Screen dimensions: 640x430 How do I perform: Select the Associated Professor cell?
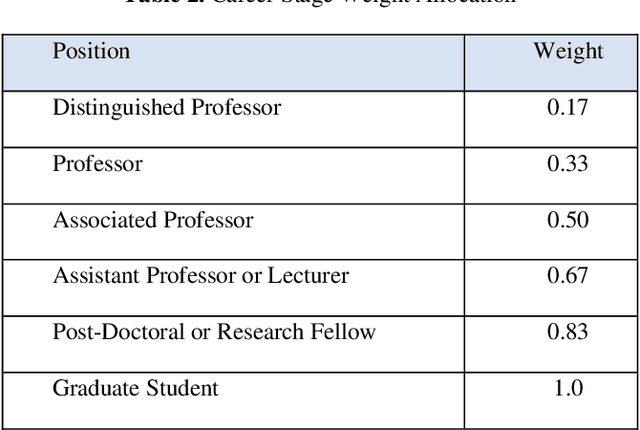click(x=153, y=220)
